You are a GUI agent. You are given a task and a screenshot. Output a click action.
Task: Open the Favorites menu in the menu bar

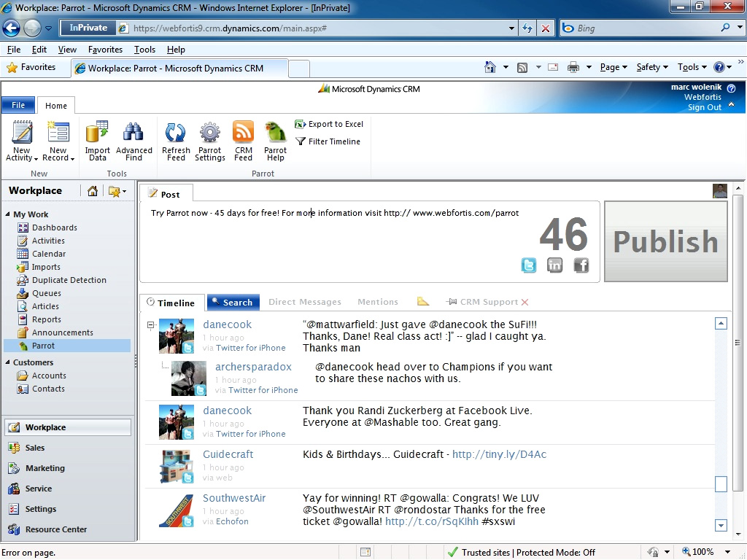point(105,50)
